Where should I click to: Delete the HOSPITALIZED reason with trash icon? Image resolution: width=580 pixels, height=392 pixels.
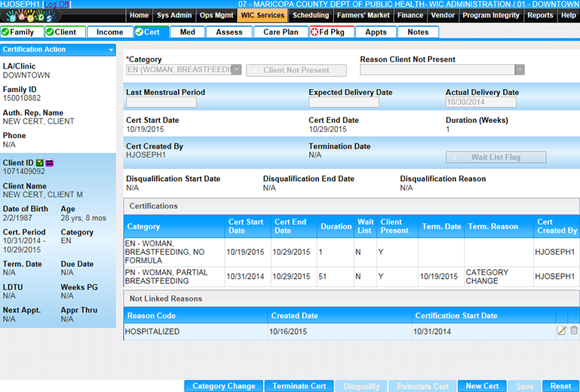573,330
